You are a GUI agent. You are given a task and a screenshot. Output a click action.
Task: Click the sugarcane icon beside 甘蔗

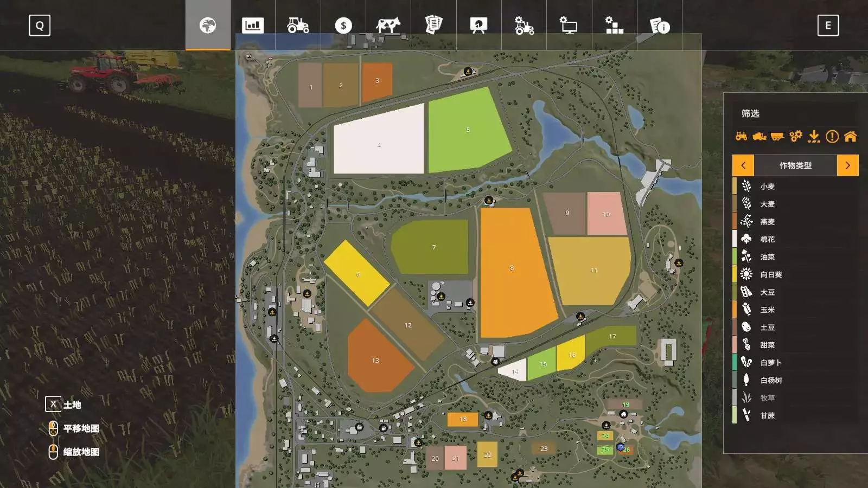(x=746, y=415)
